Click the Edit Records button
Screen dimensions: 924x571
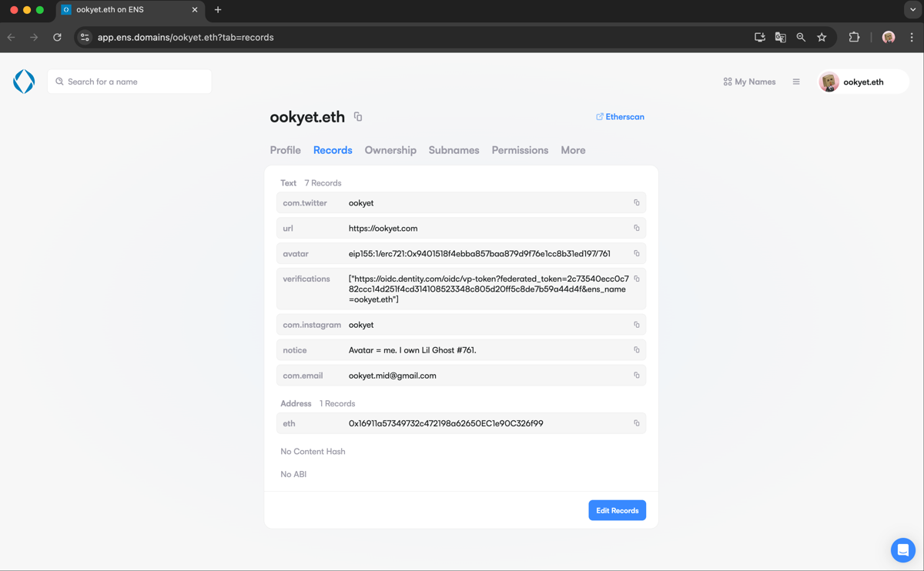tap(617, 510)
